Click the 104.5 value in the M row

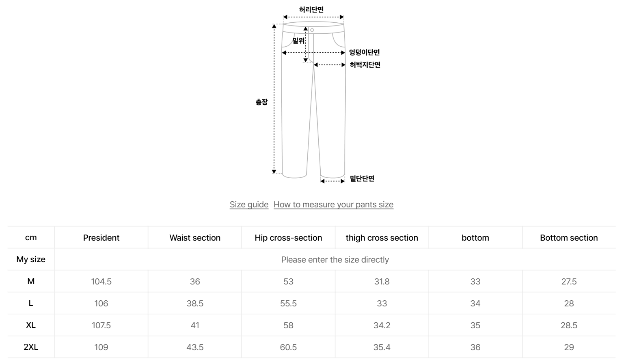click(x=101, y=282)
